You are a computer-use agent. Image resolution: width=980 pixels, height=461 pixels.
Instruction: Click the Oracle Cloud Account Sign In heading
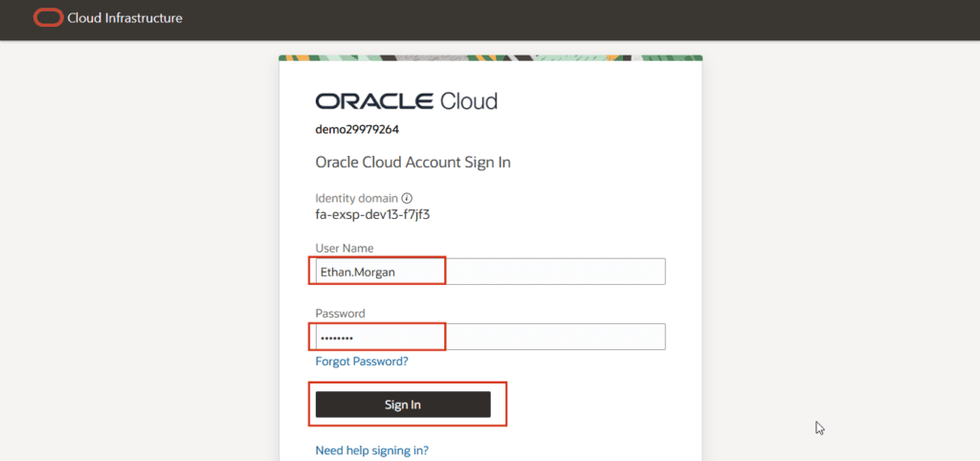pos(413,163)
